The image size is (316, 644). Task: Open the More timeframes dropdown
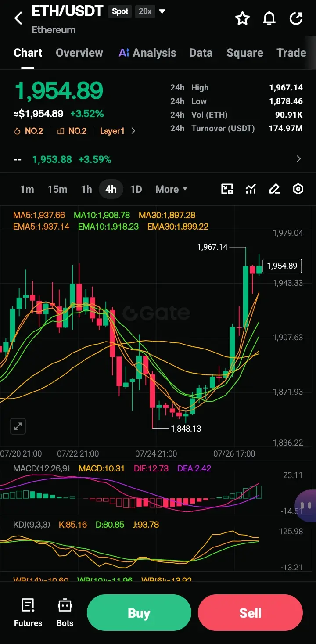[171, 189]
